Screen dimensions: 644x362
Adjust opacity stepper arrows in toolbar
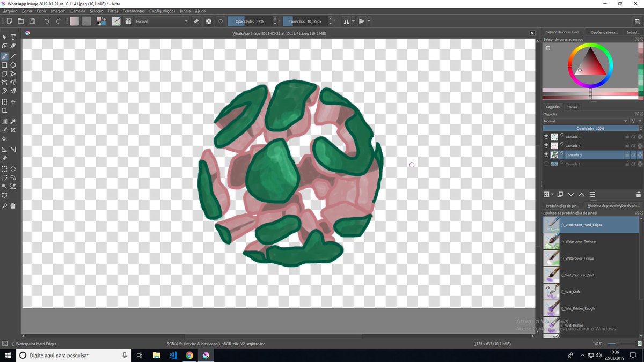275,21
